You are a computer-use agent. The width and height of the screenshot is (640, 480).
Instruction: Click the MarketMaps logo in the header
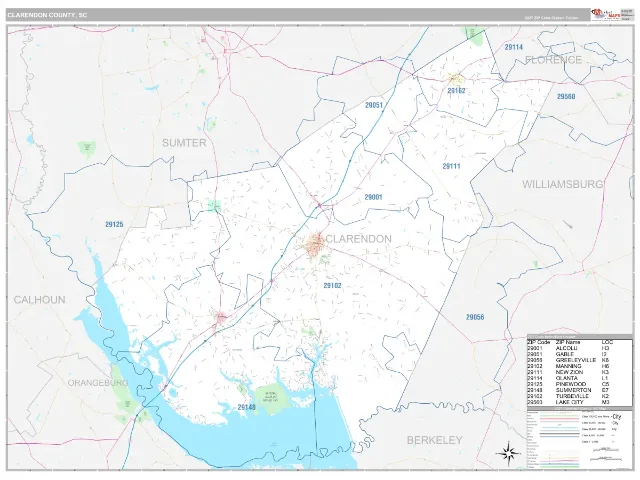click(x=605, y=14)
